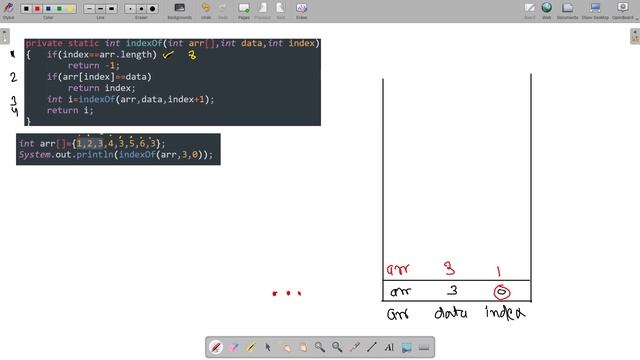The image size is (640, 360).
Task: Select the red pen color
Action: click(x=38, y=9)
